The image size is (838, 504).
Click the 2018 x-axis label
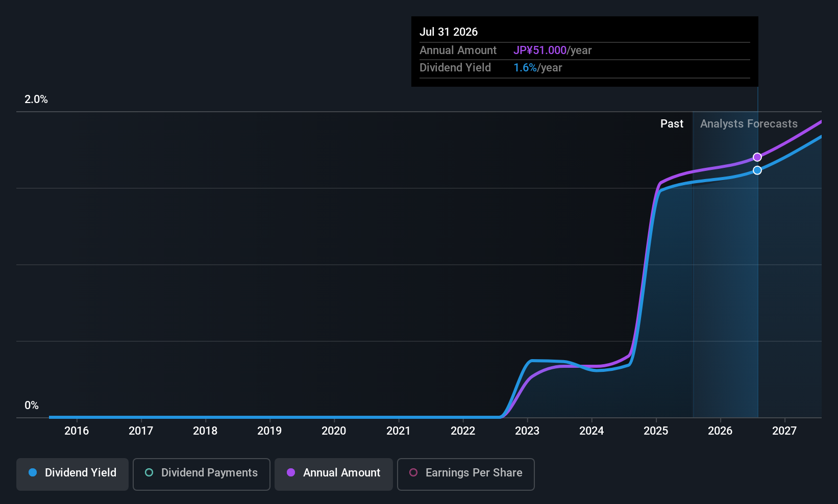coord(205,431)
